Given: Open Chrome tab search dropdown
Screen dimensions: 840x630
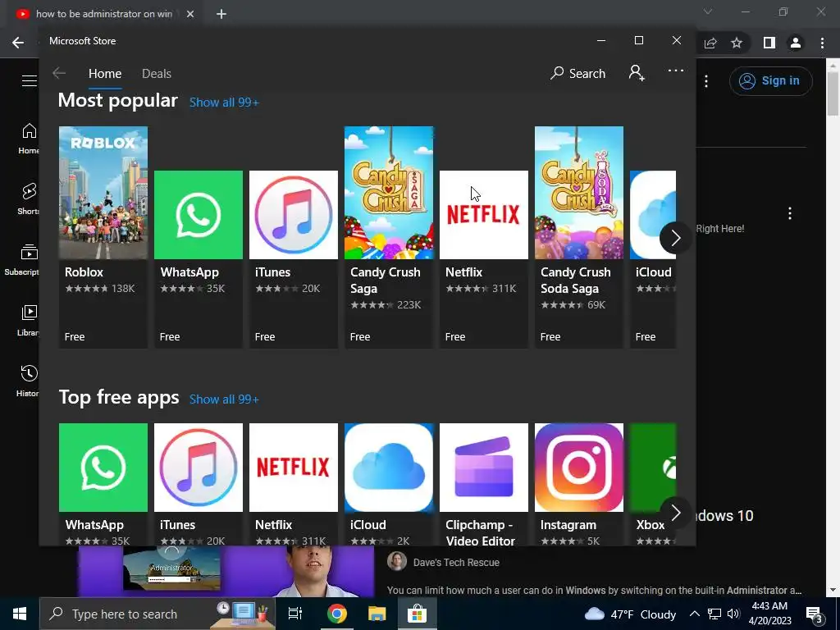Looking at the screenshot, I should [708, 11].
